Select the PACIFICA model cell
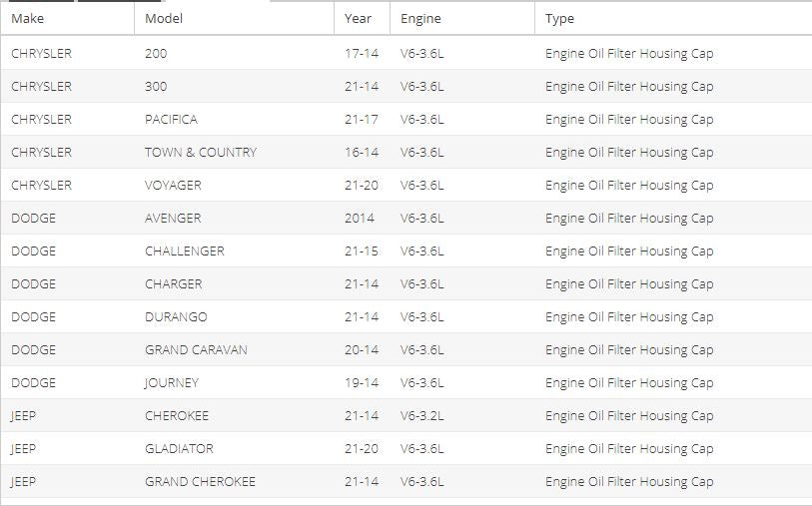Viewport: 812px width, 506px height. point(171,119)
